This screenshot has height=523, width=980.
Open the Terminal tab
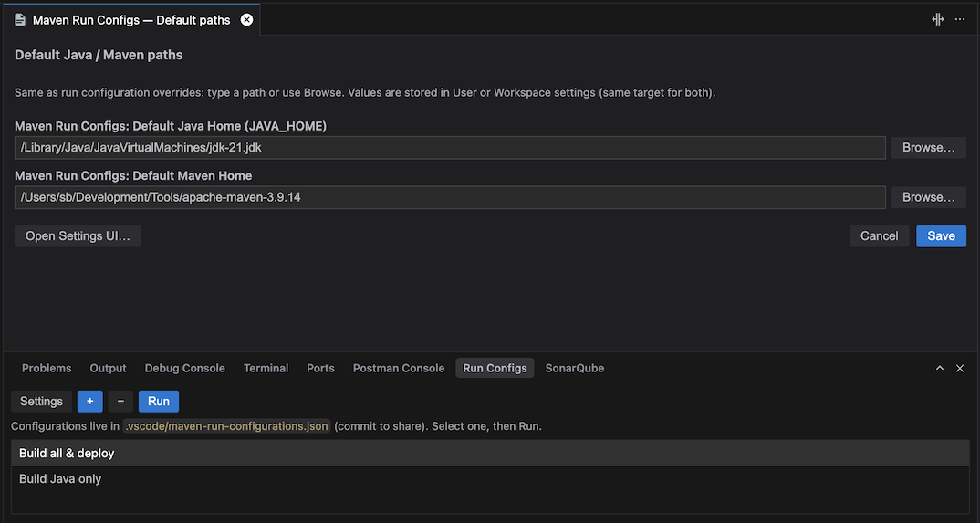266,368
